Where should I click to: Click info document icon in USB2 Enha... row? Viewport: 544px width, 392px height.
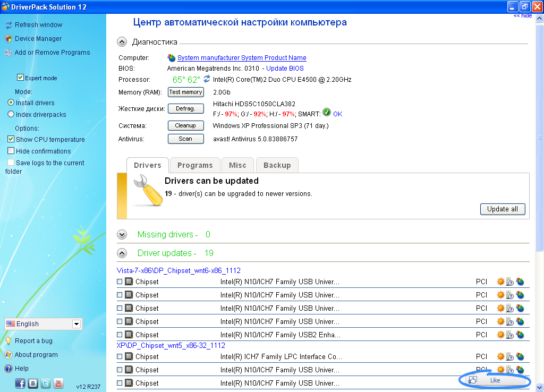point(509,335)
